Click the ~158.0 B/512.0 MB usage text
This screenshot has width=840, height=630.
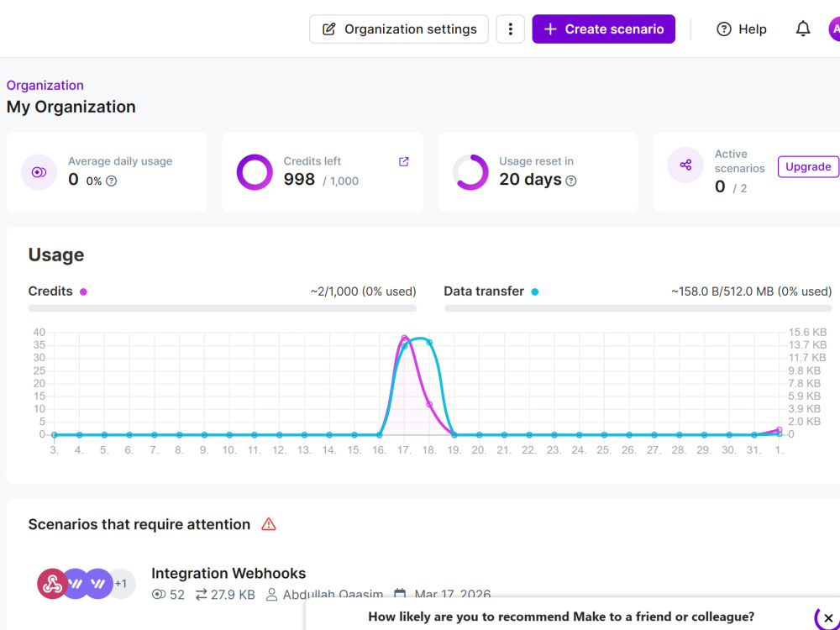[752, 291]
